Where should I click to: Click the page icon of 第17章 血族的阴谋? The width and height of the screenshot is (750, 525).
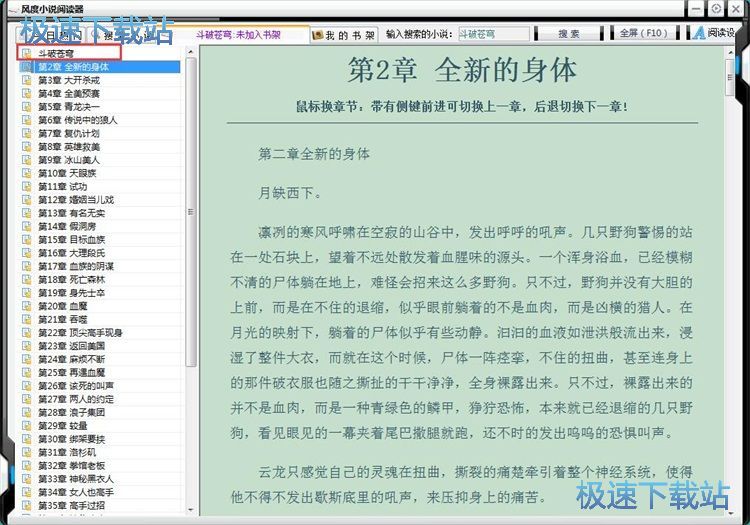coord(27,266)
